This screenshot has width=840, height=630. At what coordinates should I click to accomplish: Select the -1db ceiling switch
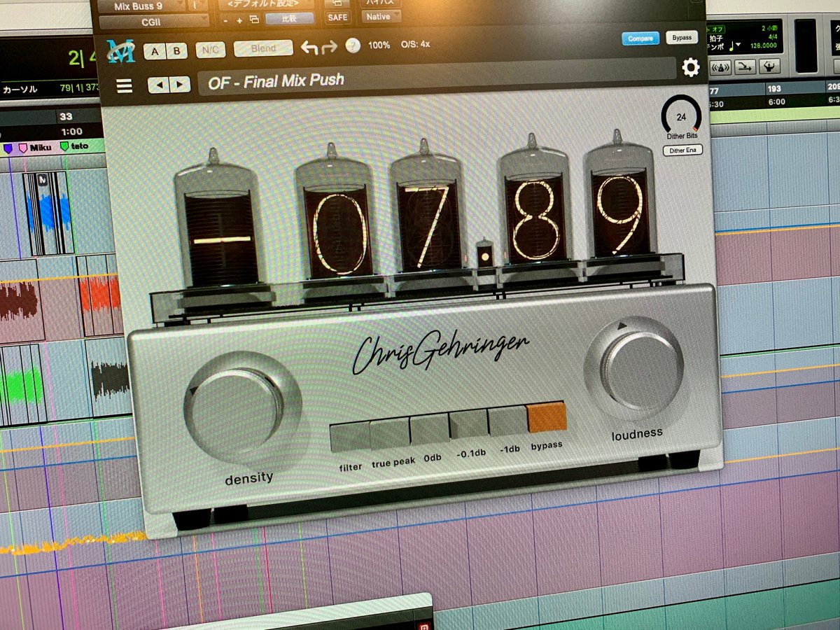click(507, 421)
